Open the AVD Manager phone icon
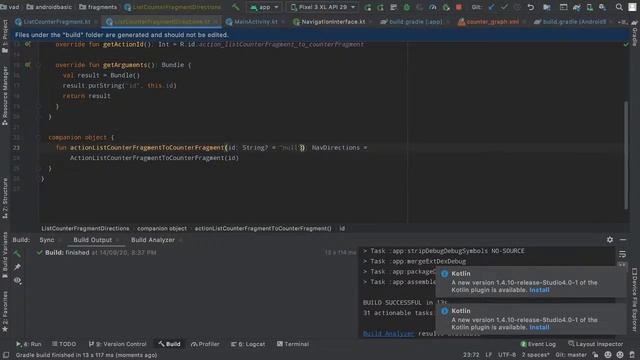This screenshot has width=640, height=360. tap(590, 7)
